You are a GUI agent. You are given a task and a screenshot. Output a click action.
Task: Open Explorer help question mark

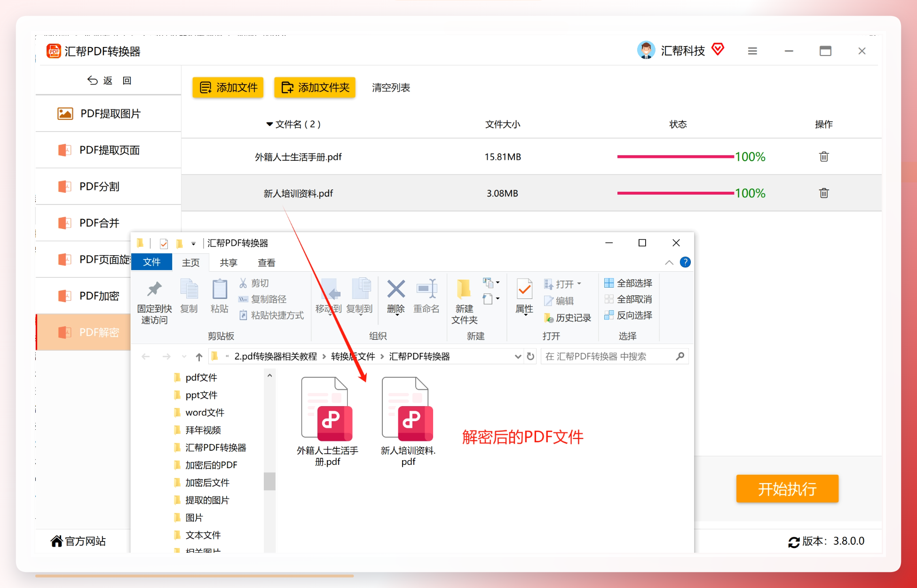point(685,262)
